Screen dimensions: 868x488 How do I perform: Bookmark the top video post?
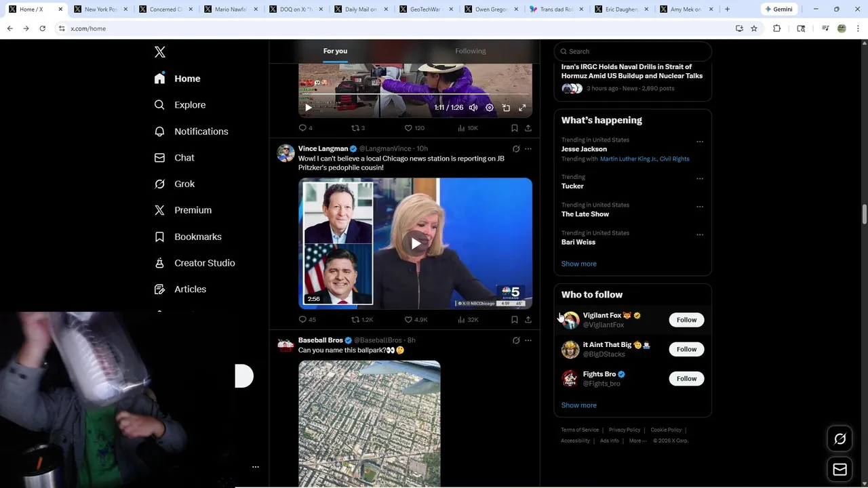(x=514, y=127)
